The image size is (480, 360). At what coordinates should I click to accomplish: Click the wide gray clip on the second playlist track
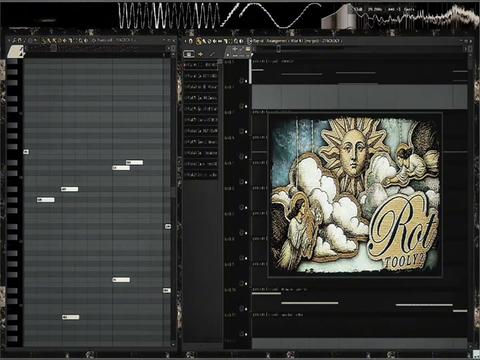click(x=360, y=97)
